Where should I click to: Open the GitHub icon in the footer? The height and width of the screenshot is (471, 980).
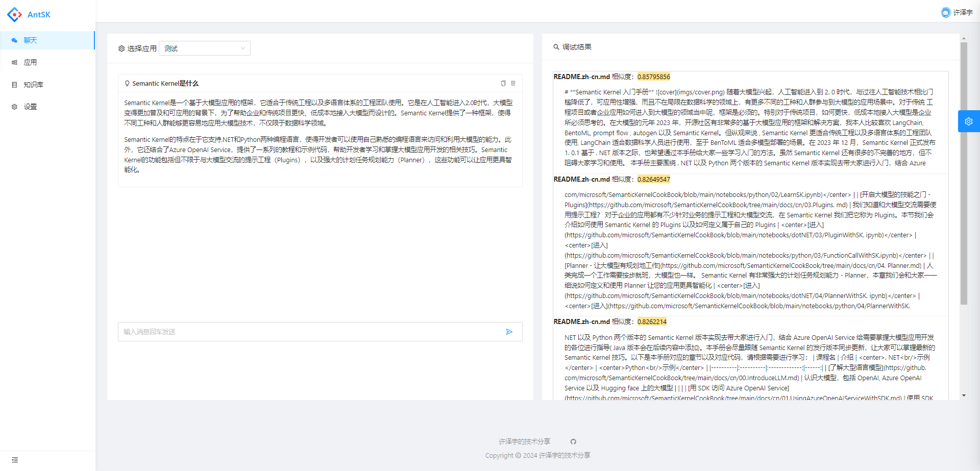573,441
